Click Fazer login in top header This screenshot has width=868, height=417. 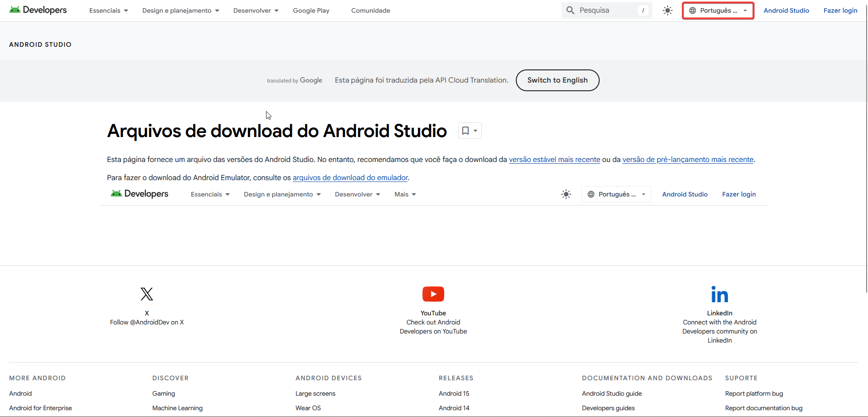point(840,10)
